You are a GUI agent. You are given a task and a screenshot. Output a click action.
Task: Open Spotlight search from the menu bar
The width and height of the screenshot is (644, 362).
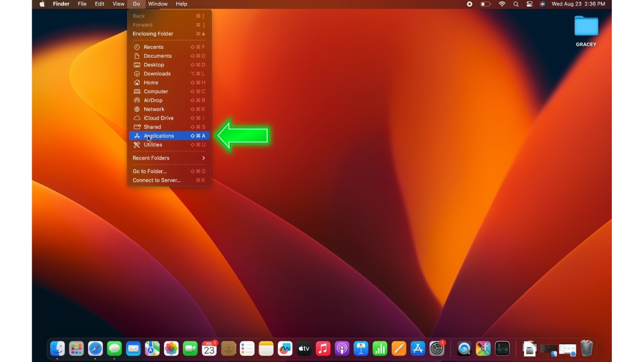[x=516, y=4]
